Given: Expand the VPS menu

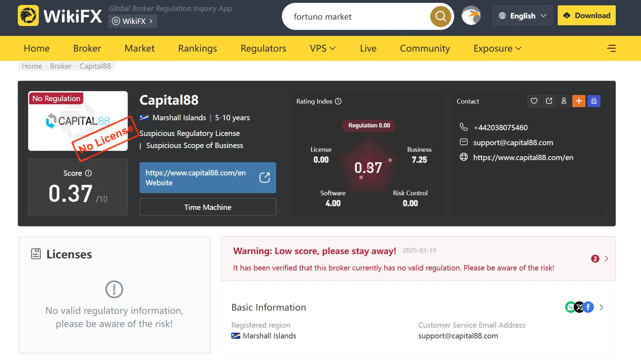Looking at the screenshot, I should pyautogui.click(x=323, y=48).
